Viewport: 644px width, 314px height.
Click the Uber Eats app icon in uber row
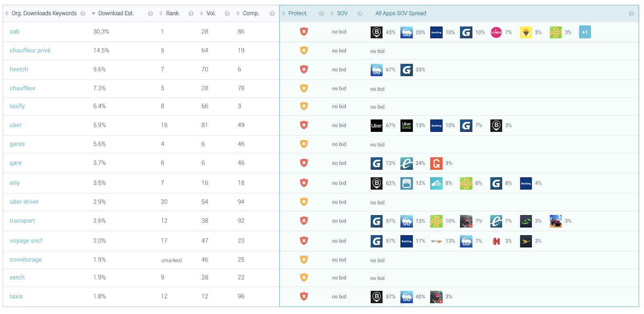coord(407,125)
